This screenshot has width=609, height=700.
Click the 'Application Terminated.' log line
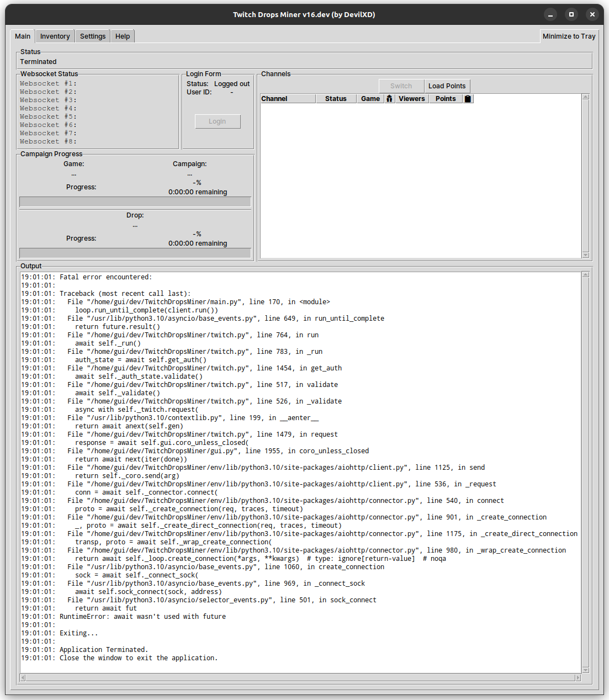pos(104,650)
